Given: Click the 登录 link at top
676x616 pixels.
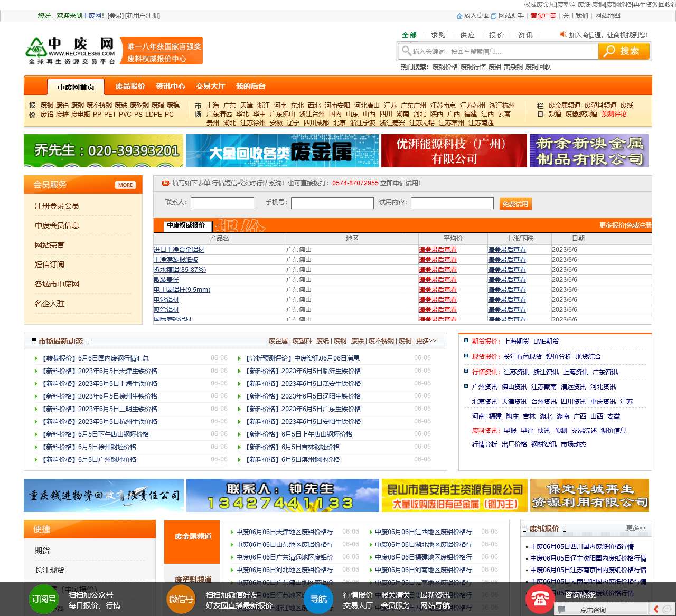Looking at the screenshot, I should (x=115, y=16).
